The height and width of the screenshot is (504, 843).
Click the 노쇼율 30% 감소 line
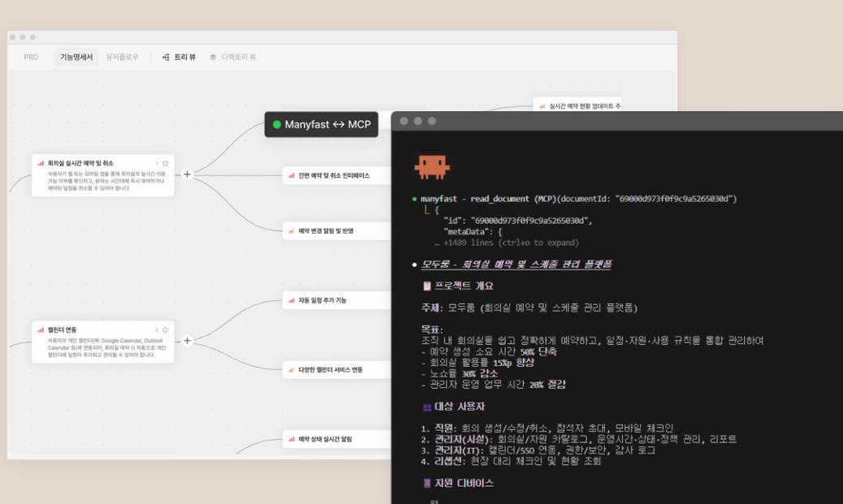pyautogui.click(x=460, y=373)
